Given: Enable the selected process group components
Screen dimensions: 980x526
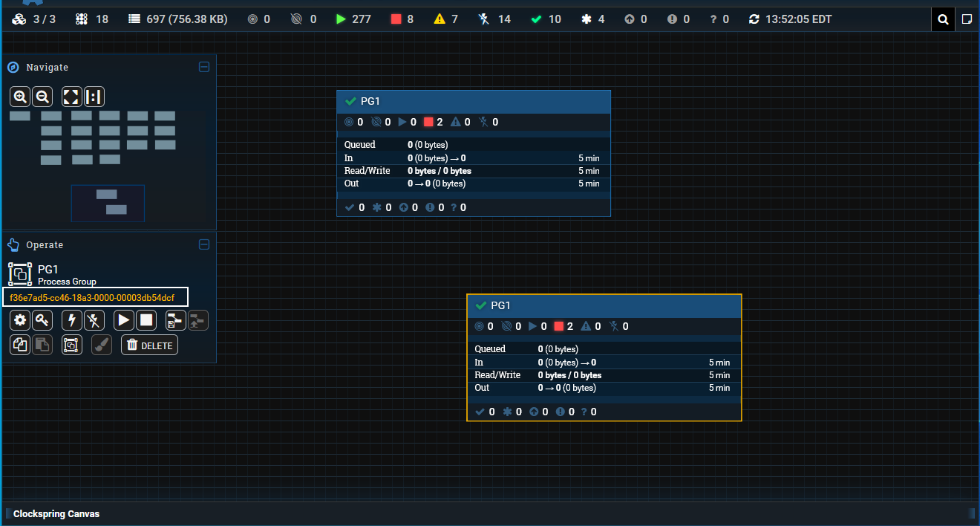Looking at the screenshot, I should click(x=71, y=321).
